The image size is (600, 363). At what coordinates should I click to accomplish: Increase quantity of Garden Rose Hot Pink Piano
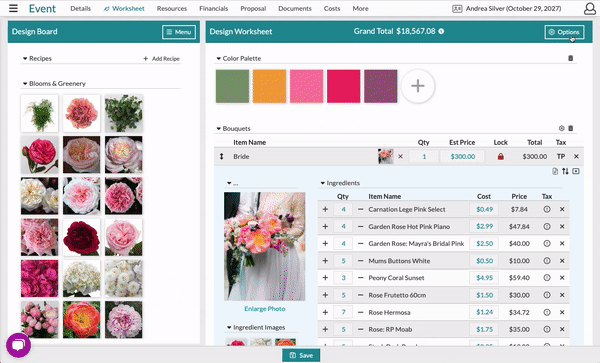coord(325,226)
